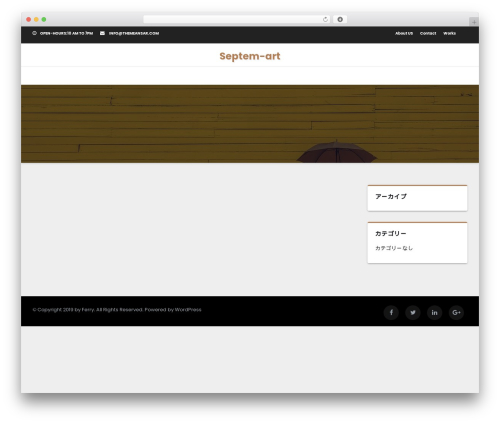Reload the page with the browser refresh icon
The height and width of the screenshot is (423, 500).
325,19
